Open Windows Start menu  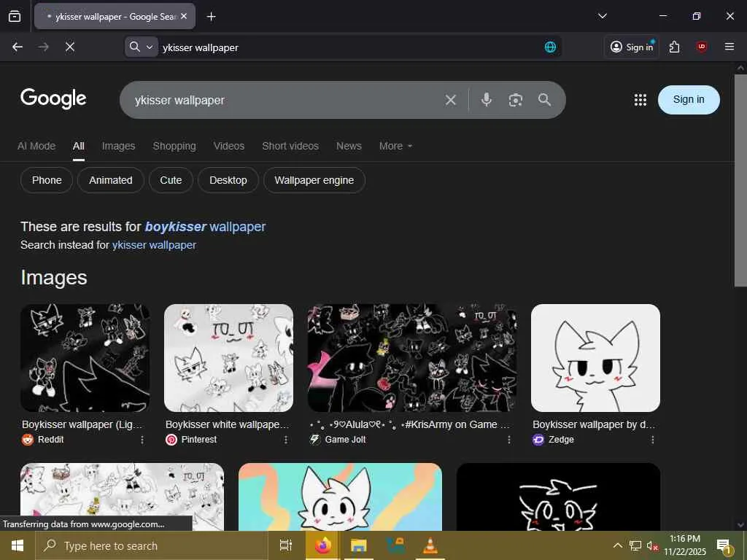pyautogui.click(x=18, y=545)
